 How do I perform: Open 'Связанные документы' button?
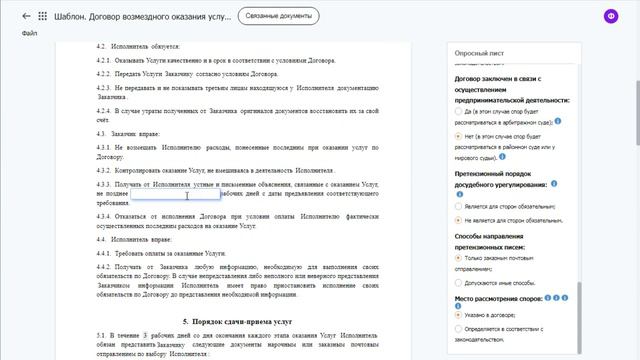coord(278,16)
